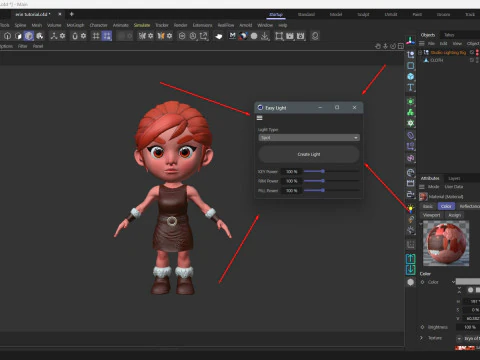Open the Attributes panel hamburger menu
The image size is (480, 360).
422,187
